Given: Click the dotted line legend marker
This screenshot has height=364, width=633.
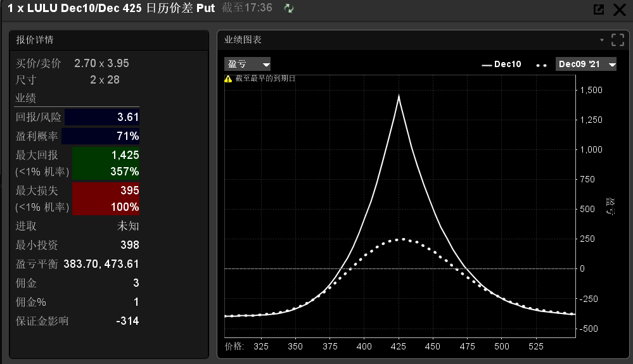Looking at the screenshot, I should coord(541,64).
